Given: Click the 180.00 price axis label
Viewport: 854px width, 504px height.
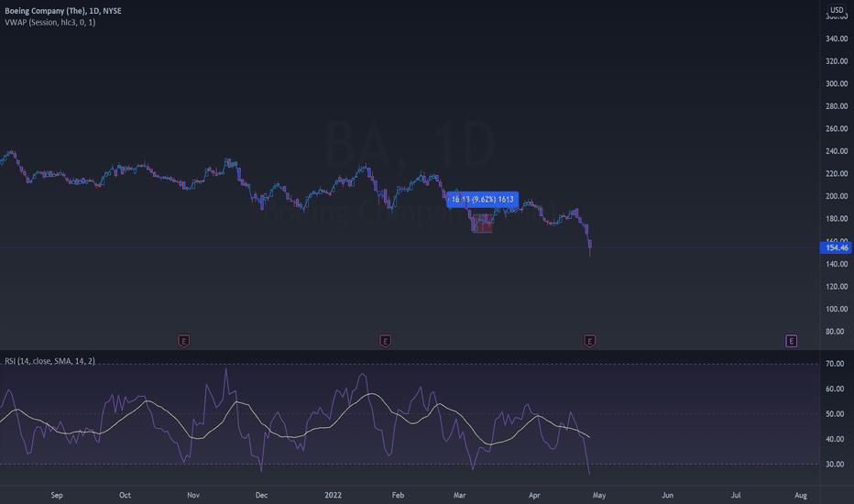Looking at the screenshot, I should click(x=837, y=218).
